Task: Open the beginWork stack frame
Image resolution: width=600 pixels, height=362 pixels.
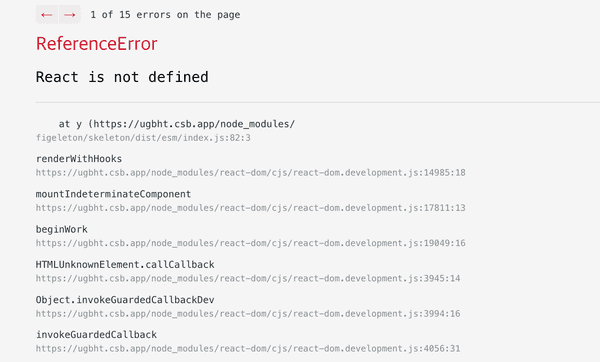Action: click(x=62, y=229)
